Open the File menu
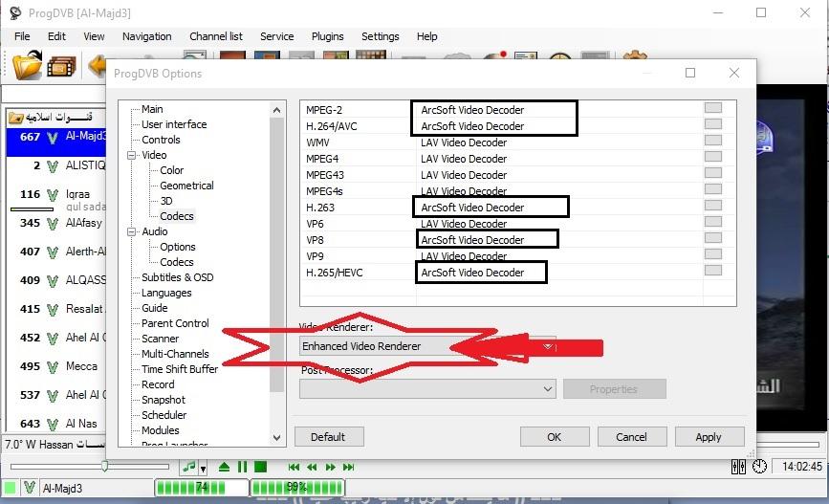The width and height of the screenshot is (829, 504). click(22, 36)
